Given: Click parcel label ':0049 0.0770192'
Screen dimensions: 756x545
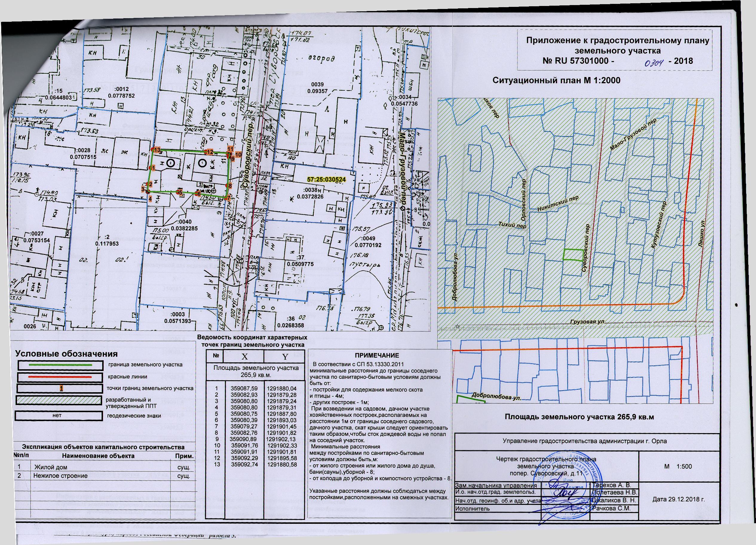Looking at the screenshot, I should [x=368, y=242].
